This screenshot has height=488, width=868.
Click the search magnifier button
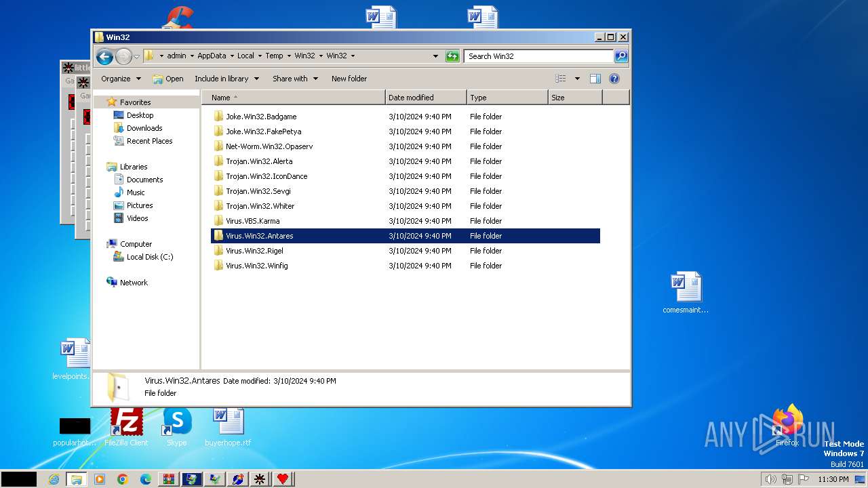[x=621, y=56]
